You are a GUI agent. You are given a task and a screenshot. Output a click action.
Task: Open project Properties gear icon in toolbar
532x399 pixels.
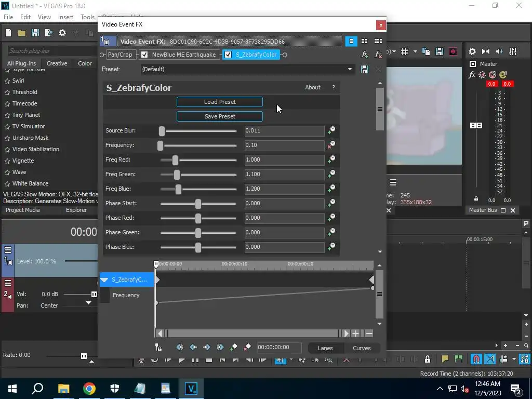coord(62,33)
